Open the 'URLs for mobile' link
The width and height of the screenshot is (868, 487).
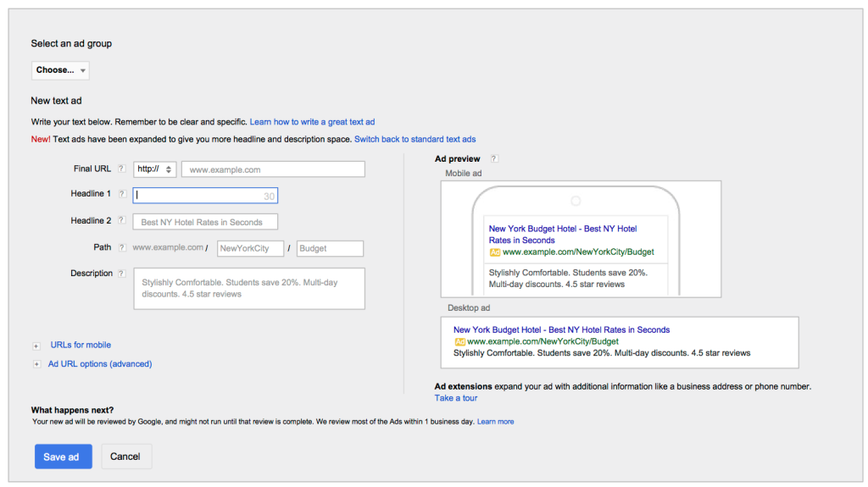[81, 345]
